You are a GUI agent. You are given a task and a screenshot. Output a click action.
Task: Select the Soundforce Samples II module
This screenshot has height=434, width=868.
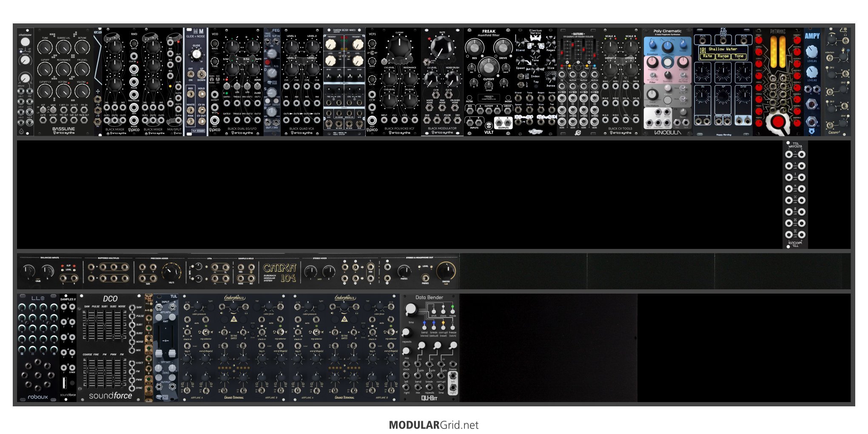pos(68,348)
